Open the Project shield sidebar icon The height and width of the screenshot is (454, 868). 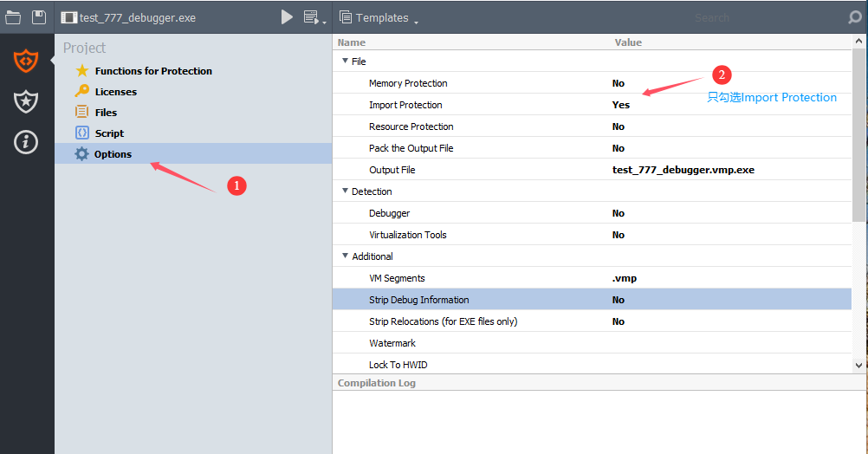click(x=26, y=61)
